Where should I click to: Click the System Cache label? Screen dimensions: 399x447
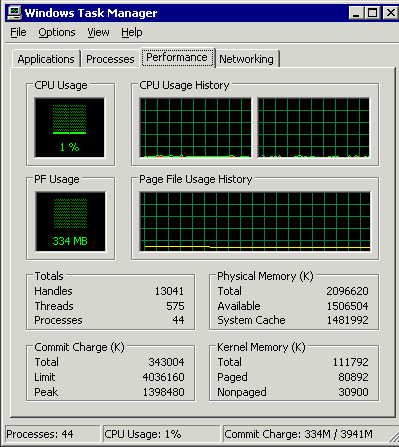251,320
